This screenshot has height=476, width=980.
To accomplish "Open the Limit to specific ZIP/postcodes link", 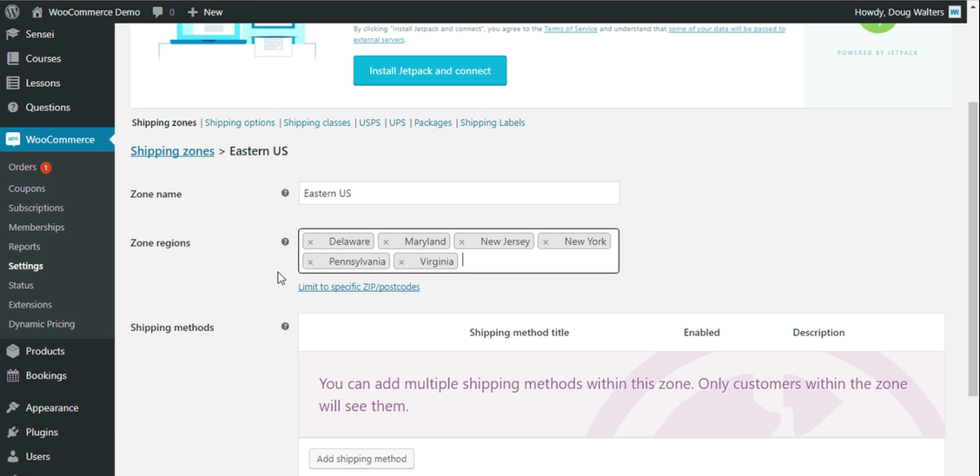I will 359,287.
